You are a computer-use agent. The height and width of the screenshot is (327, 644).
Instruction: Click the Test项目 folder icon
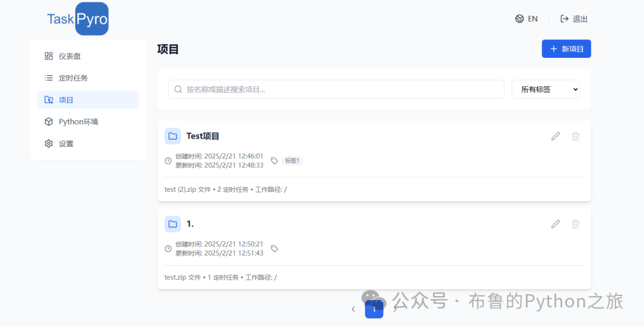173,136
